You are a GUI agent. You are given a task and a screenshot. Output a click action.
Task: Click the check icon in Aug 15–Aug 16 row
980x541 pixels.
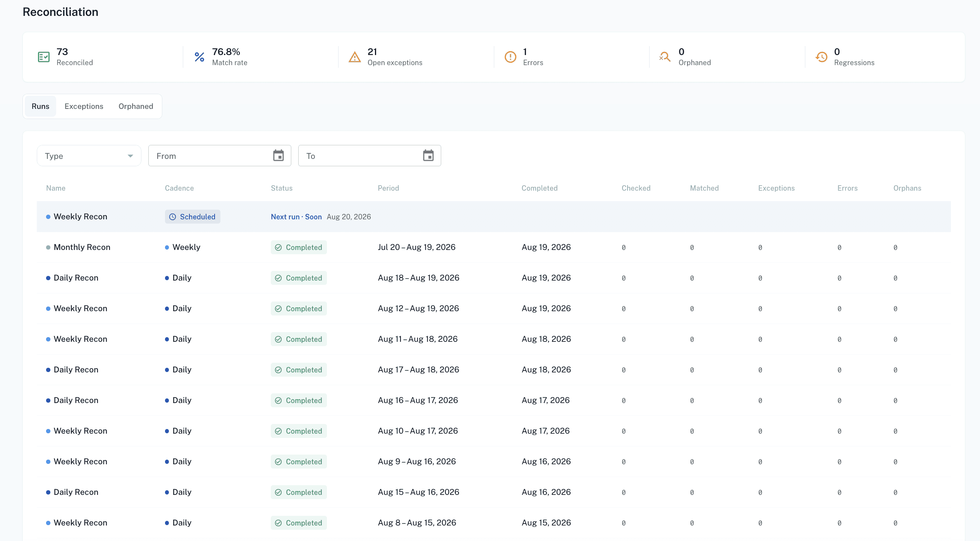[278, 493]
